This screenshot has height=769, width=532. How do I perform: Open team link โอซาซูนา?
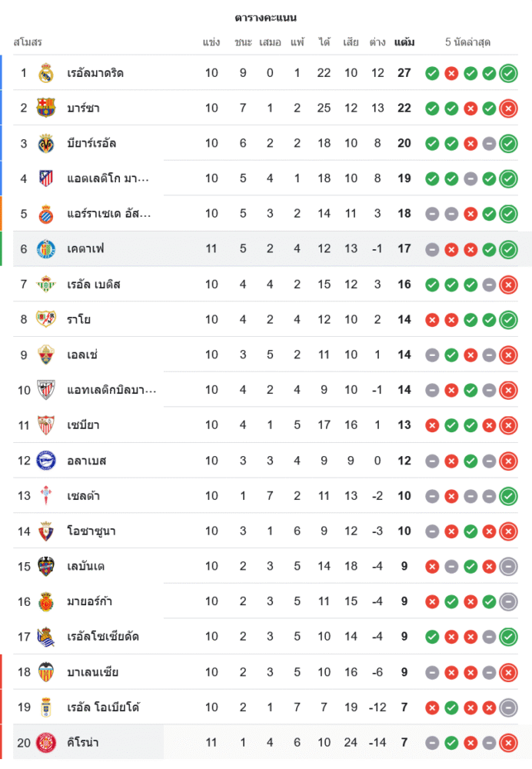point(91,531)
